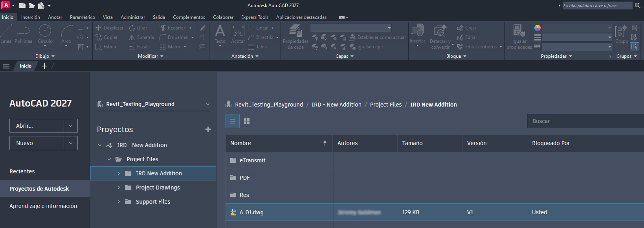Click the Directriz leader tool
The width and height of the screenshot is (644, 228).
click(x=261, y=37)
